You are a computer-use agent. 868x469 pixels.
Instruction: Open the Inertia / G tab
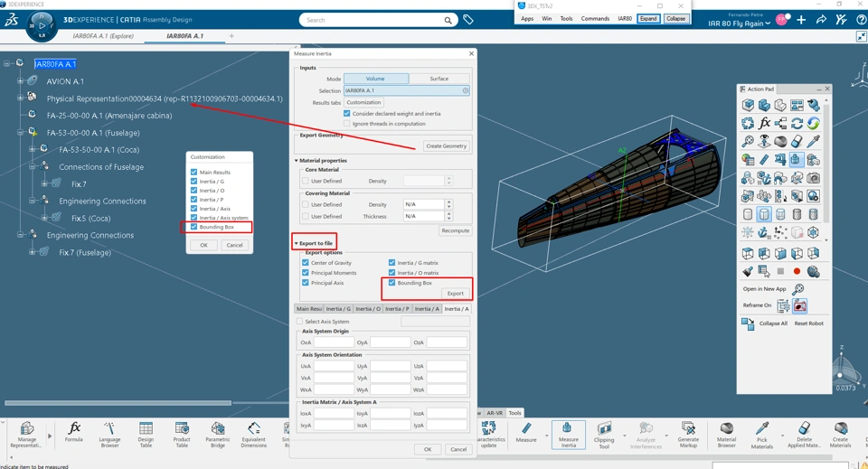tap(337, 309)
